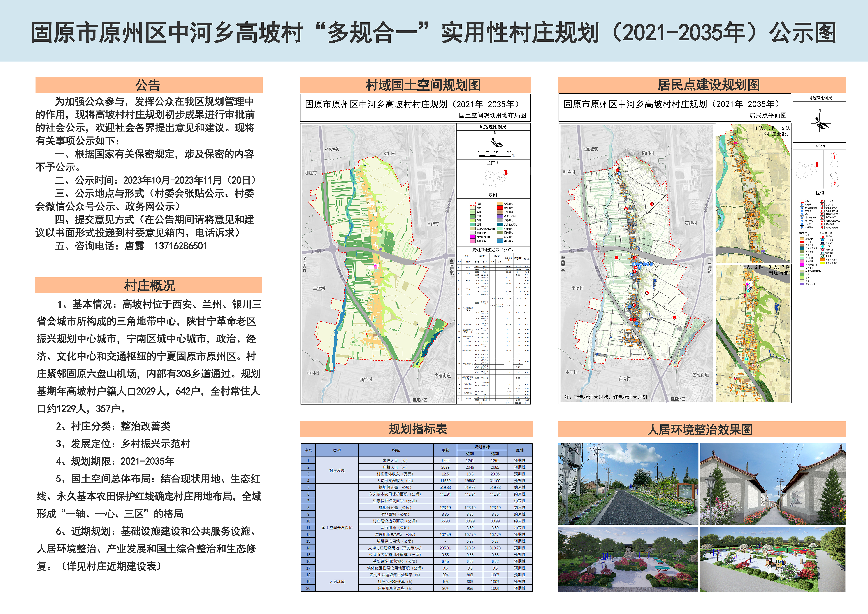Click the 规划保留建筑 orange swatch in the legend

coord(823,260)
